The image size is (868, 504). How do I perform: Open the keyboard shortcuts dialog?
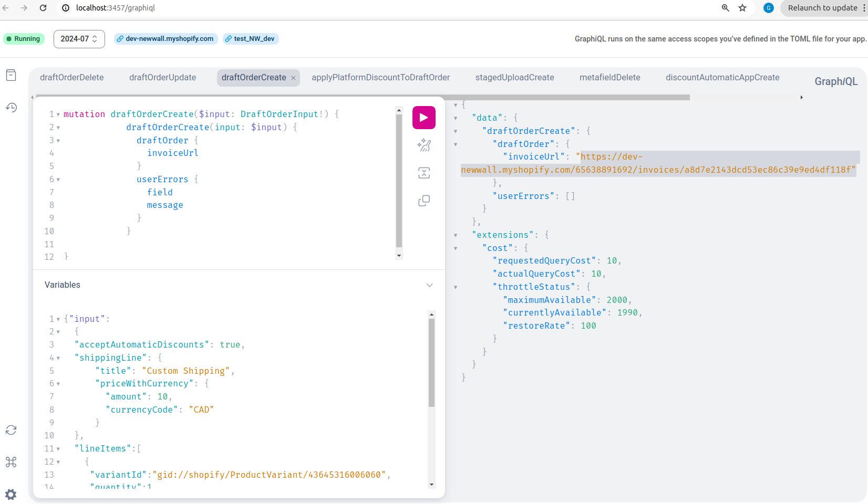[x=11, y=462]
